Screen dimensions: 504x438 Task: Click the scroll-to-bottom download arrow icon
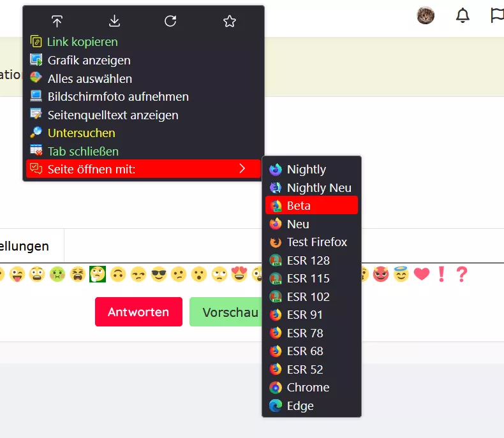[114, 21]
